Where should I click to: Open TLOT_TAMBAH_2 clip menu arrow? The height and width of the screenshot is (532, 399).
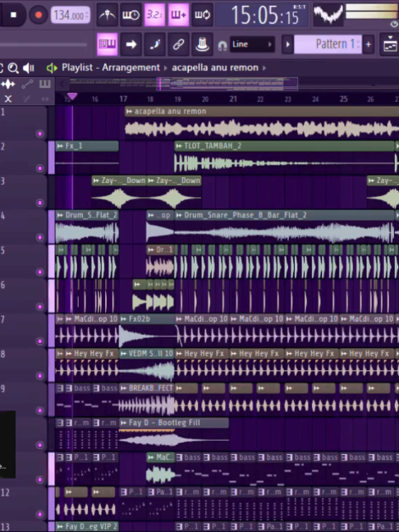coord(178,146)
